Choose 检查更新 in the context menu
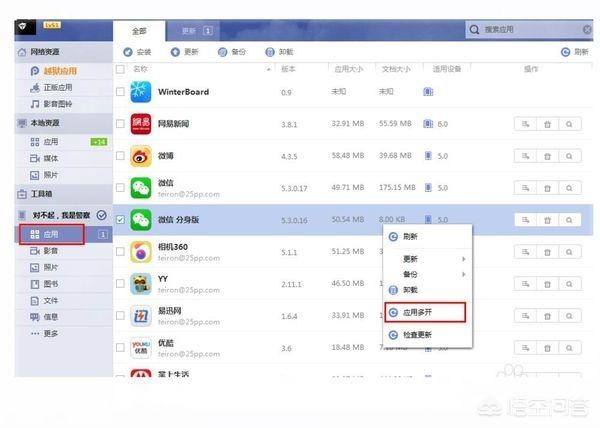 (x=428, y=335)
